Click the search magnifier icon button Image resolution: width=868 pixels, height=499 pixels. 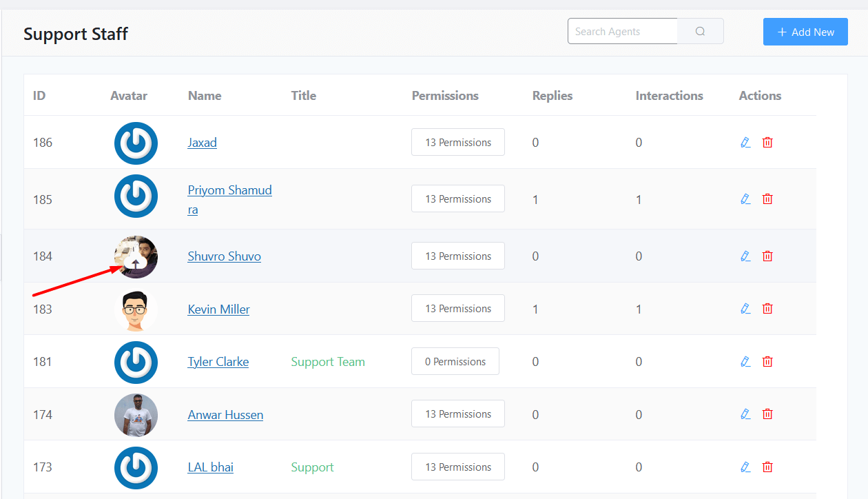(701, 32)
